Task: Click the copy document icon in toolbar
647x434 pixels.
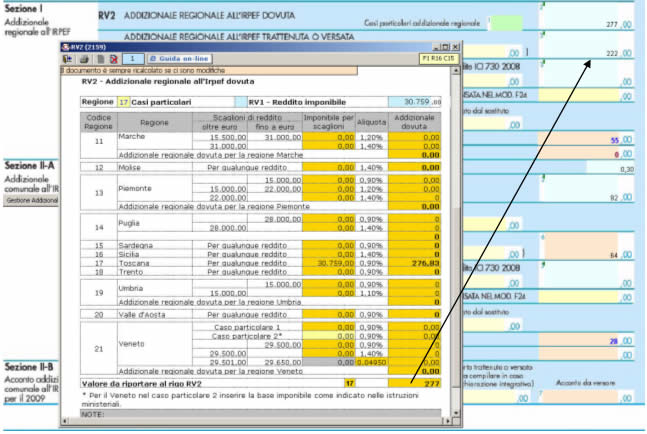Action: pos(98,59)
